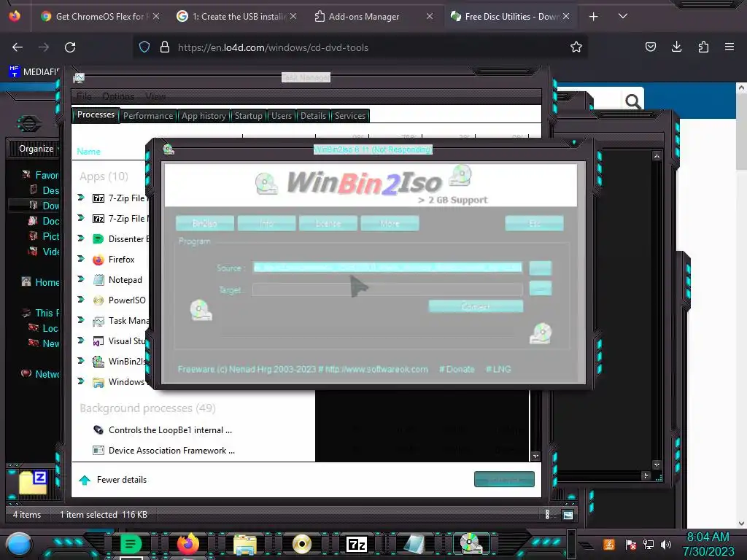
Task: Open Details tab in Task Manager
Action: (313, 116)
